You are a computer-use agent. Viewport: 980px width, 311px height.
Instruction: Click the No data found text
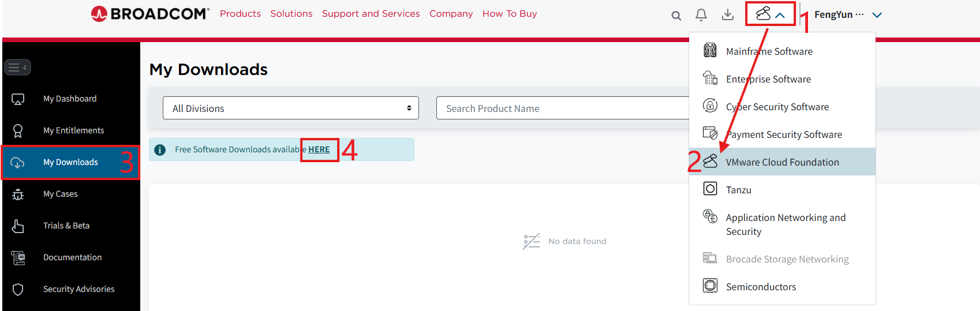click(x=577, y=241)
